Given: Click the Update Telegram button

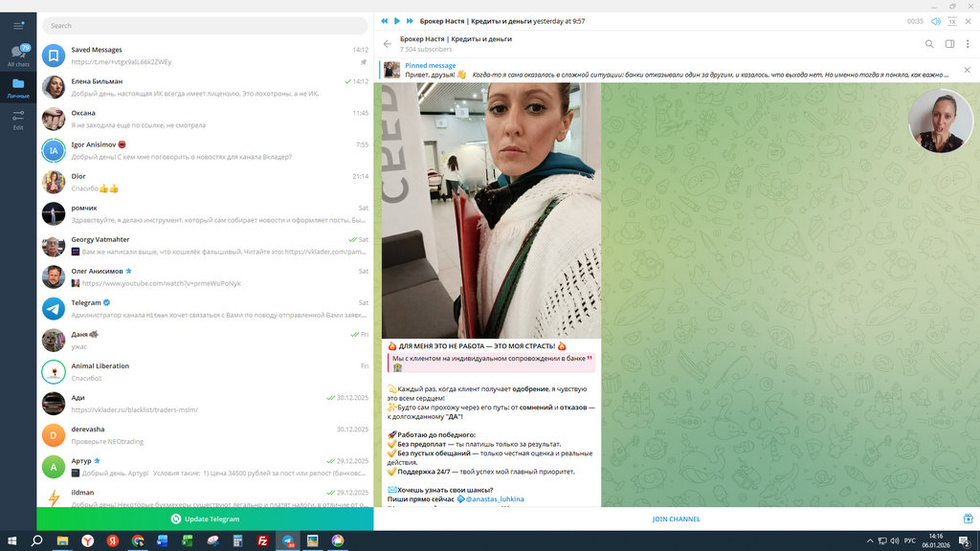Looking at the screenshot, I should pos(205,518).
